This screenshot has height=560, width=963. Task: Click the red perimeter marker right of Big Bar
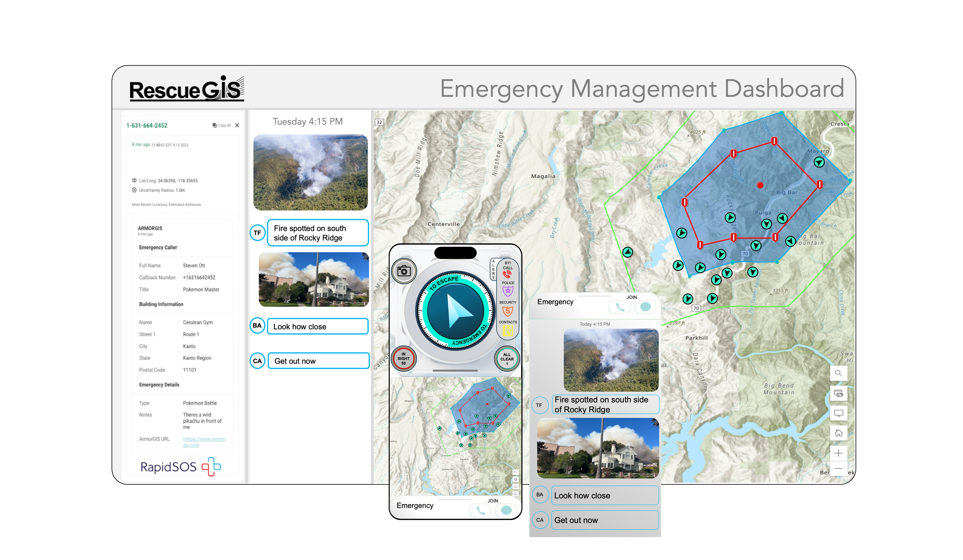pyautogui.click(x=819, y=185)
